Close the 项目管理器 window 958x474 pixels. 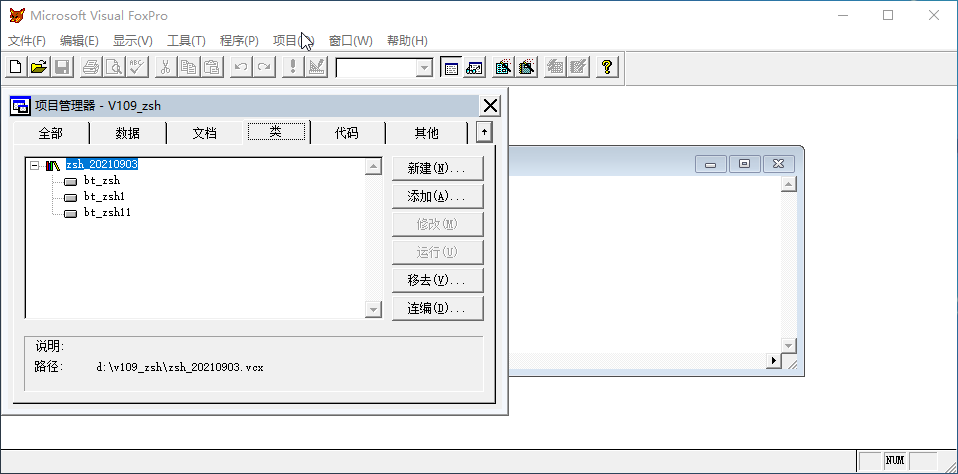click(490, 106)
